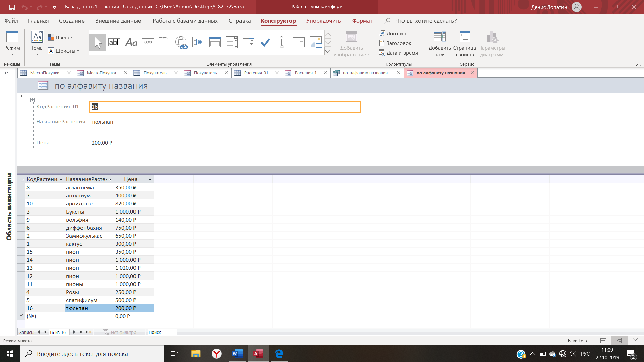644x362 pixels.
Task: Select the Label (Aa) control tool
Action: pos(131,42)
